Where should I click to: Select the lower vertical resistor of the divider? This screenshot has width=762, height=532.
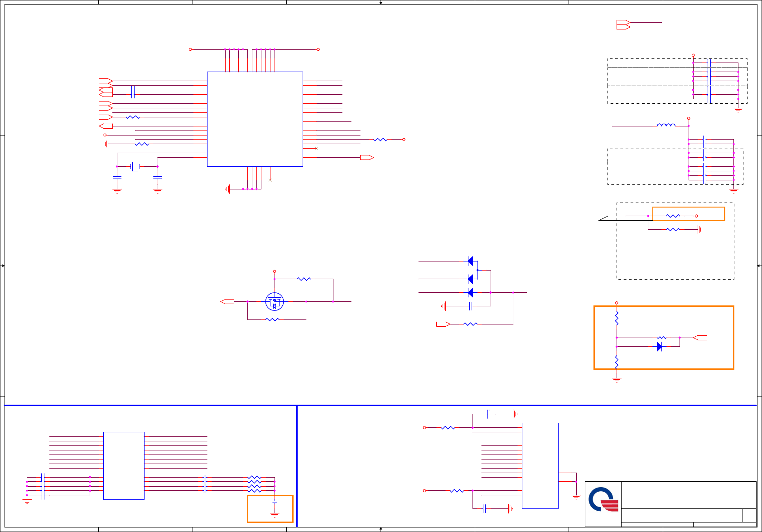(617, 362)
